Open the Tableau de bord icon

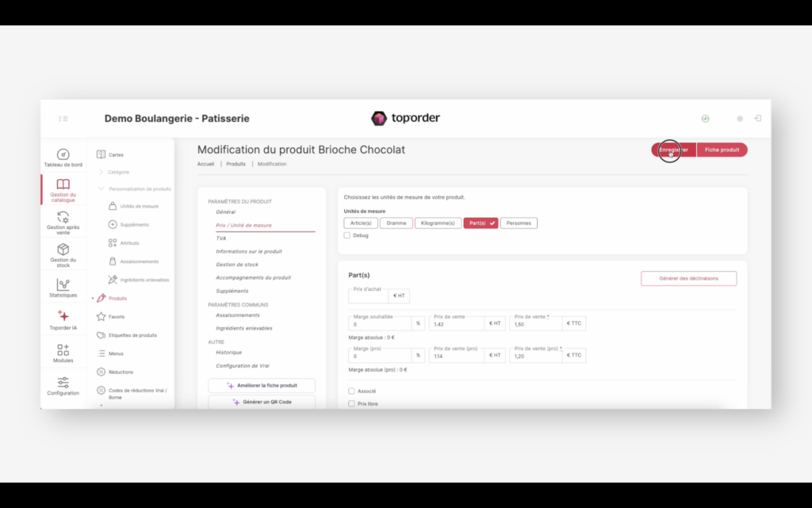[x=63, y=155]
